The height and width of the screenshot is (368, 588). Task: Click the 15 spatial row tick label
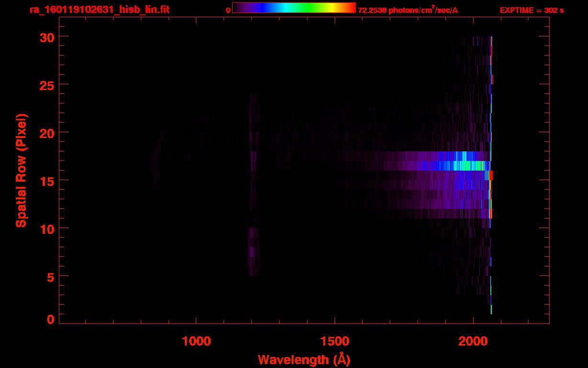tap(48, 181)
